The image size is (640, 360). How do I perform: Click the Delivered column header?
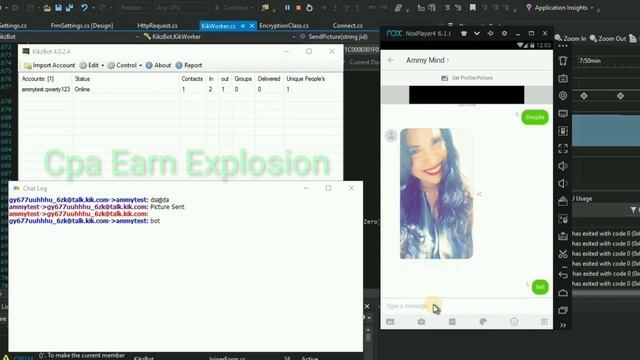269,79
